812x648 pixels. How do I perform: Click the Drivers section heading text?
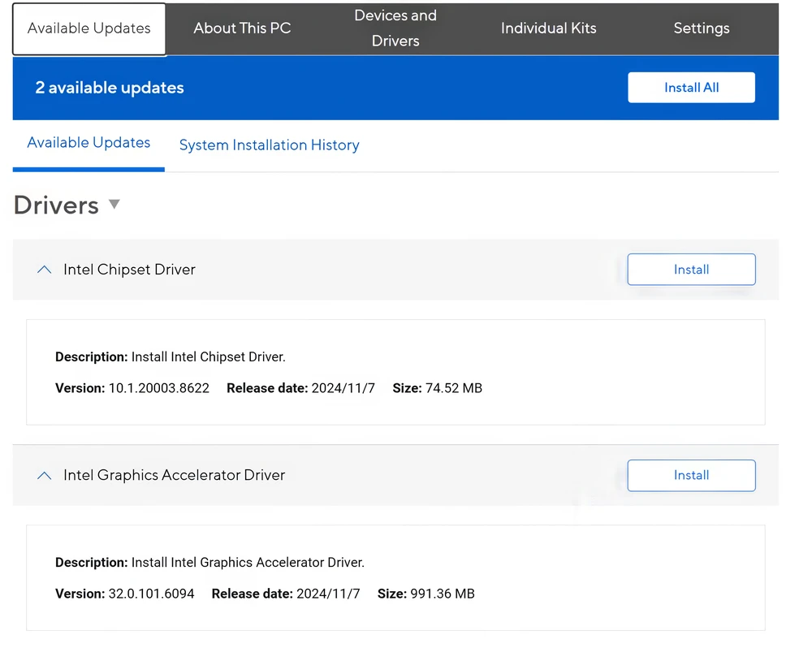point(56,205)
